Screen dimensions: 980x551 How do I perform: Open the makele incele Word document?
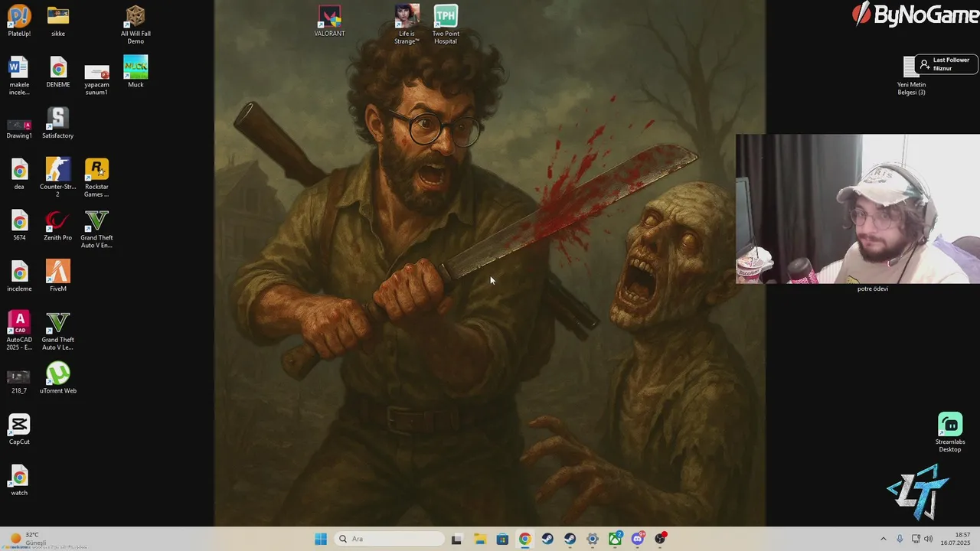[x=19, y=76]
